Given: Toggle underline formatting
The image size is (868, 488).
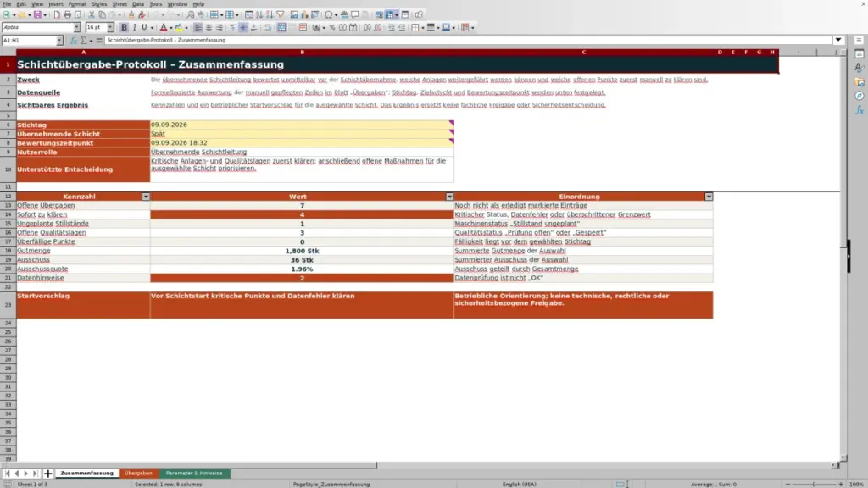Looking at the screenshot, I should (x=144, y=28).
